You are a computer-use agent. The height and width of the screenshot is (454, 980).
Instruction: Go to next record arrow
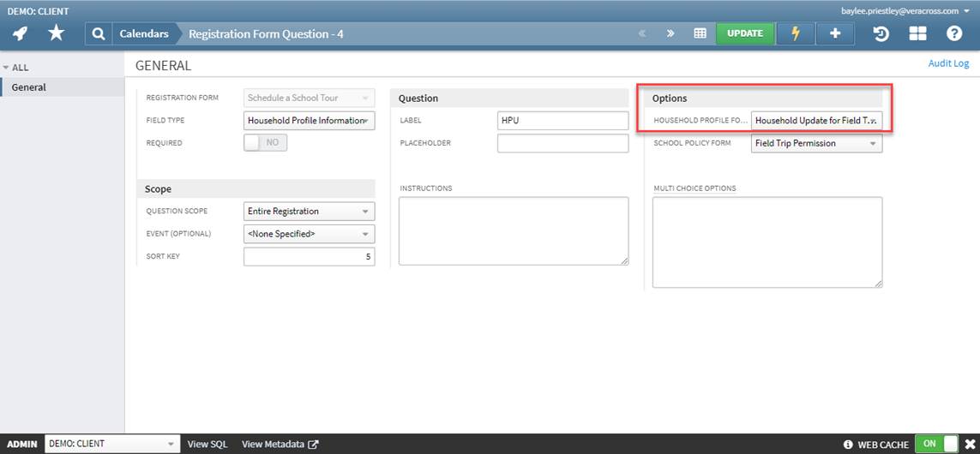tap(670, 33)
